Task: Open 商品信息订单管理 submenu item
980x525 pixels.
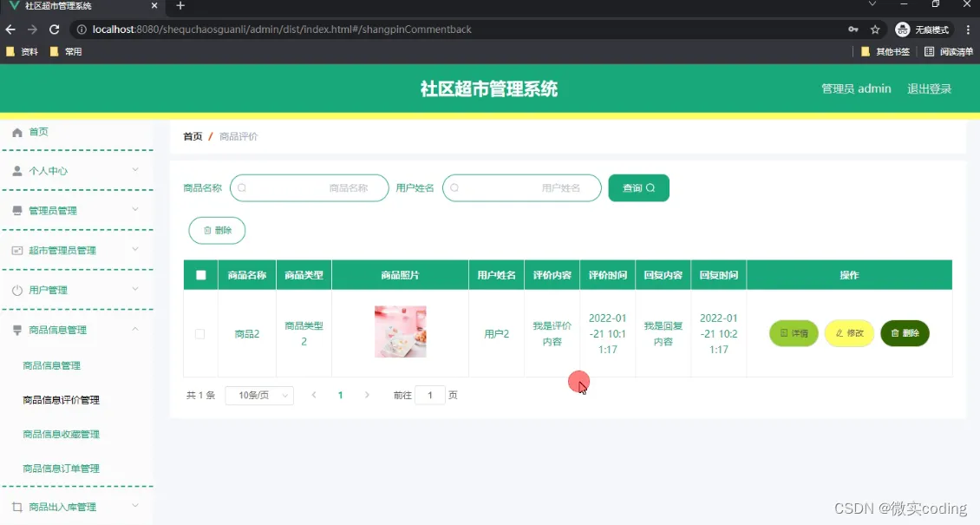Action: click(62, 469)
